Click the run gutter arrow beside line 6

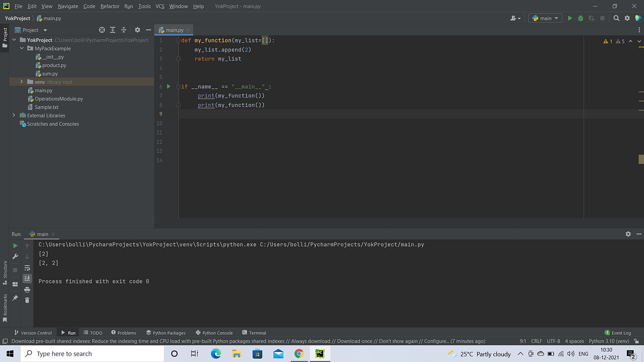pos(169,86)
